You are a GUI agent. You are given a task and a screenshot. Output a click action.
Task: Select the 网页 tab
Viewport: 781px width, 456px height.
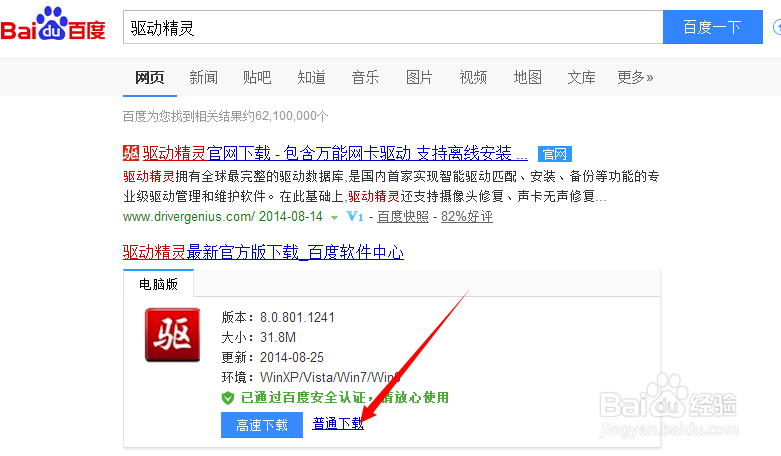[x=149, y=78]
